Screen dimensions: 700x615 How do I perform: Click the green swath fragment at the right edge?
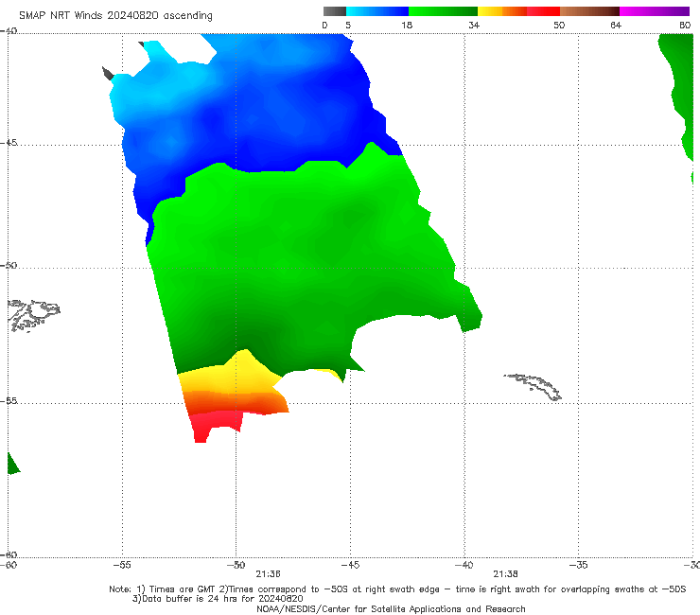point(681,89)
